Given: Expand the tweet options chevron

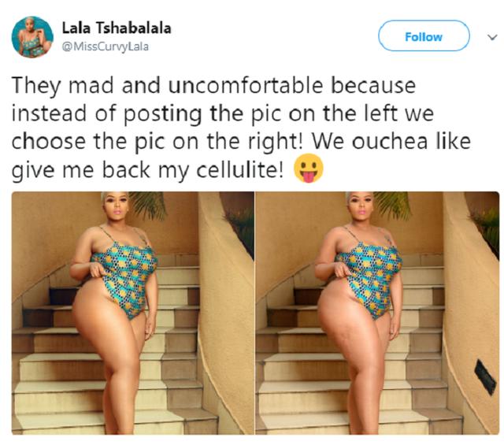Looking at the screenshot, I should click(x=492, y=37).
